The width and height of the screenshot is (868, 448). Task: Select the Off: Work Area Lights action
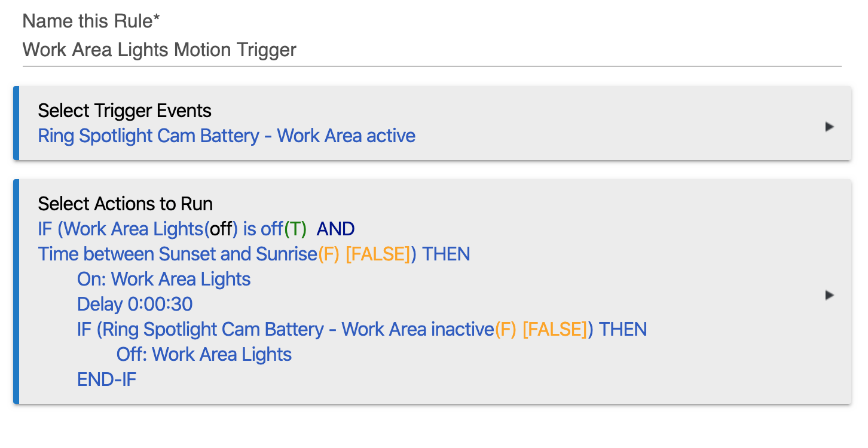click(203, 354)
